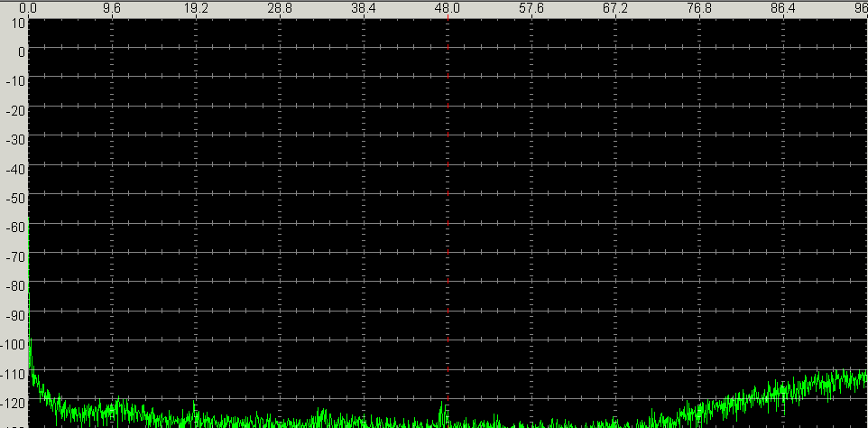Click the 0.0 frequency axis label

click(28, 9)
